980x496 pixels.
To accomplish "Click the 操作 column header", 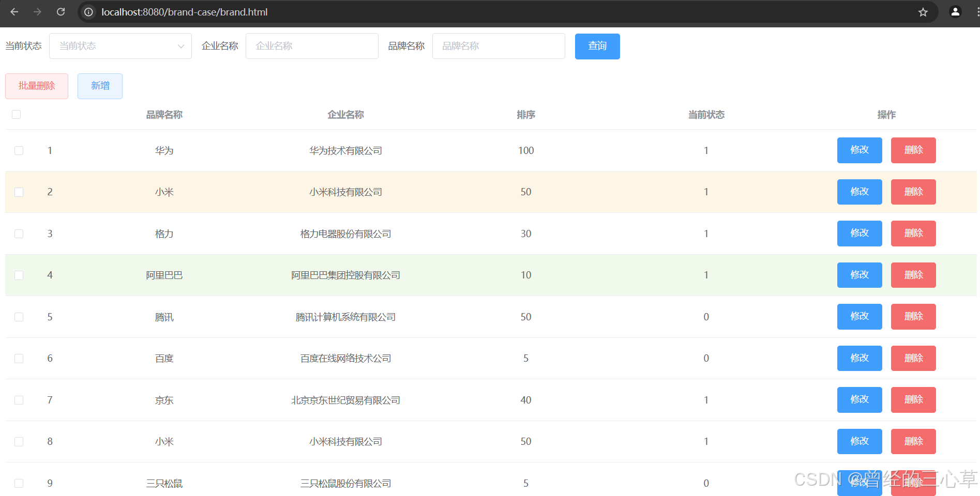I will tap(886, 115).
